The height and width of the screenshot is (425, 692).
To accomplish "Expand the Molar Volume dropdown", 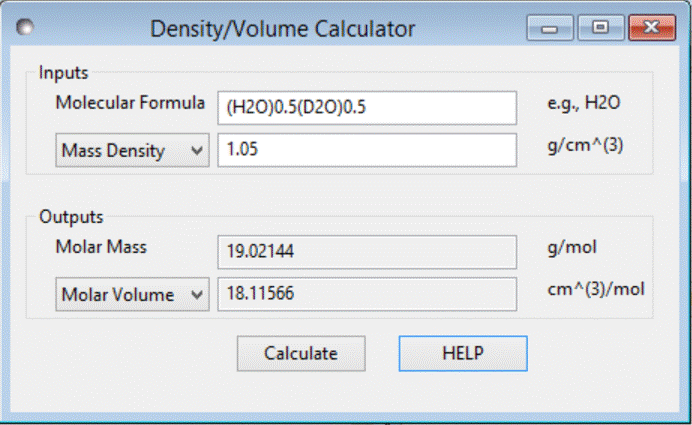I will (131, 294).
